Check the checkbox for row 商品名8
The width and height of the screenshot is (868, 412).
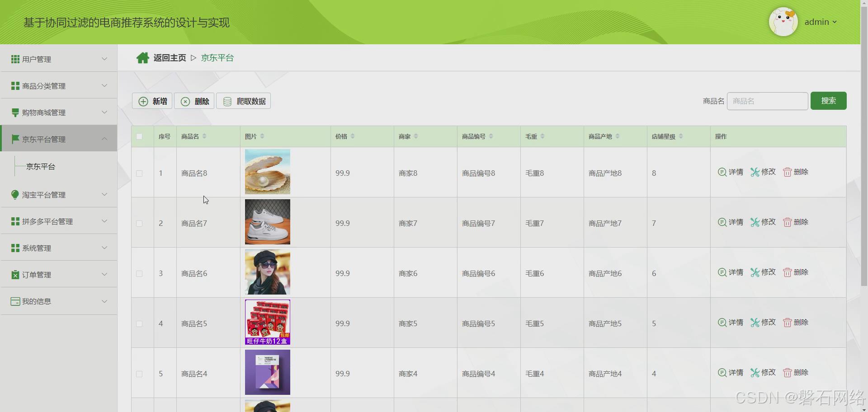click(139, 173)
